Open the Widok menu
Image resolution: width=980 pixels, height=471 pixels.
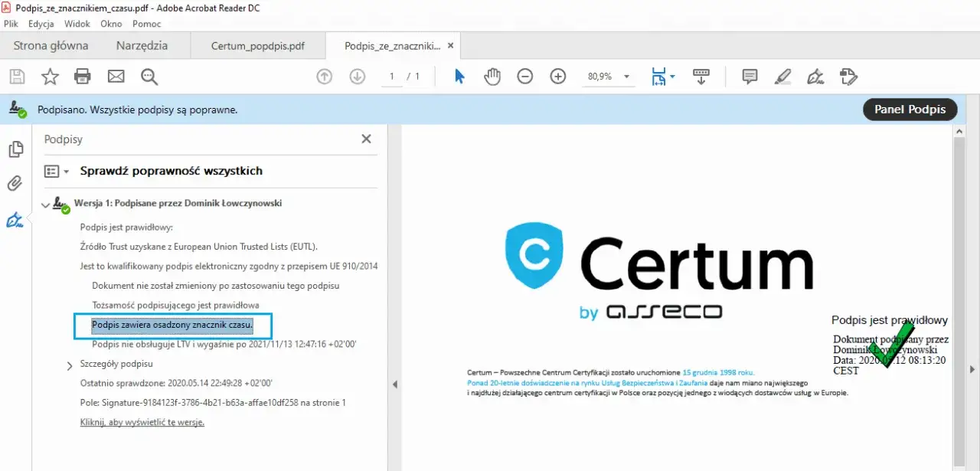[77, 24]
